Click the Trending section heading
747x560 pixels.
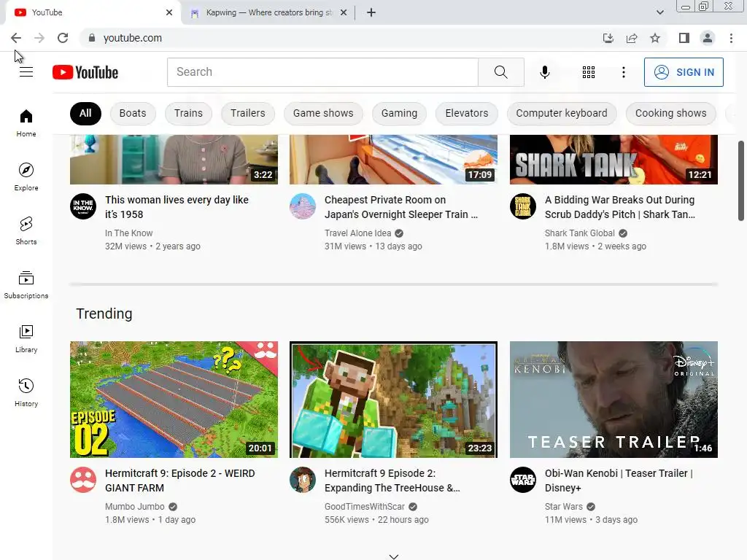tap(104, 314)
